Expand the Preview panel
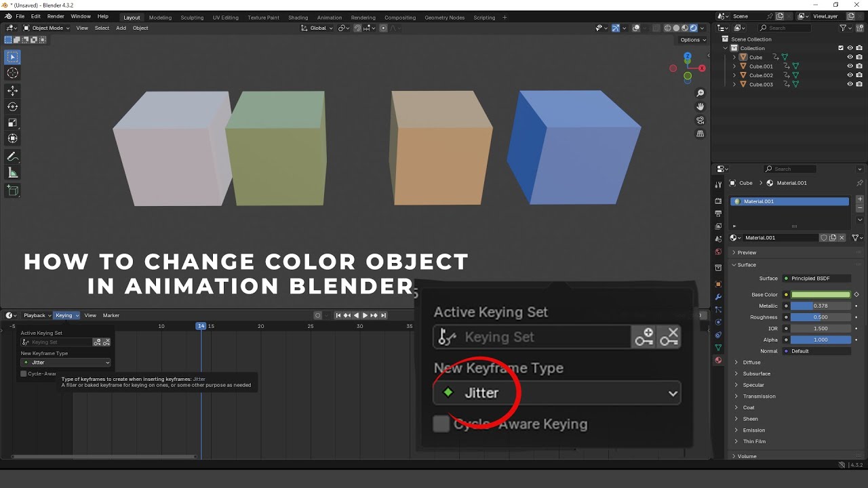This screenshot has height=488, width=868. [x=747, y=253]
